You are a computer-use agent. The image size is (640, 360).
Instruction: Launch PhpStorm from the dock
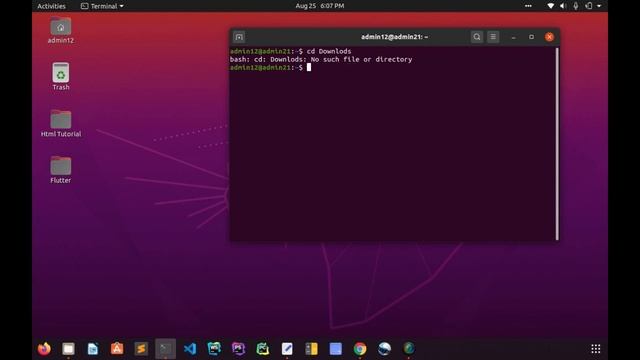[238, 349]
